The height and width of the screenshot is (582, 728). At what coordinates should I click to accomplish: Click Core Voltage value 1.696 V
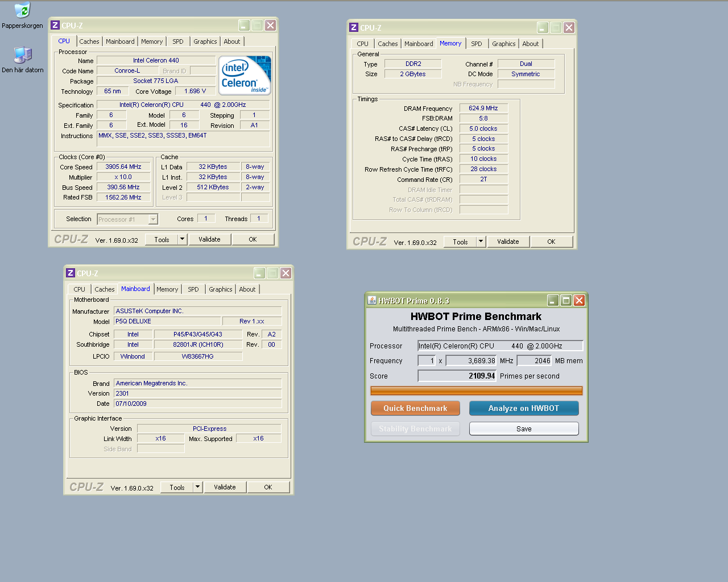point(195,91)
